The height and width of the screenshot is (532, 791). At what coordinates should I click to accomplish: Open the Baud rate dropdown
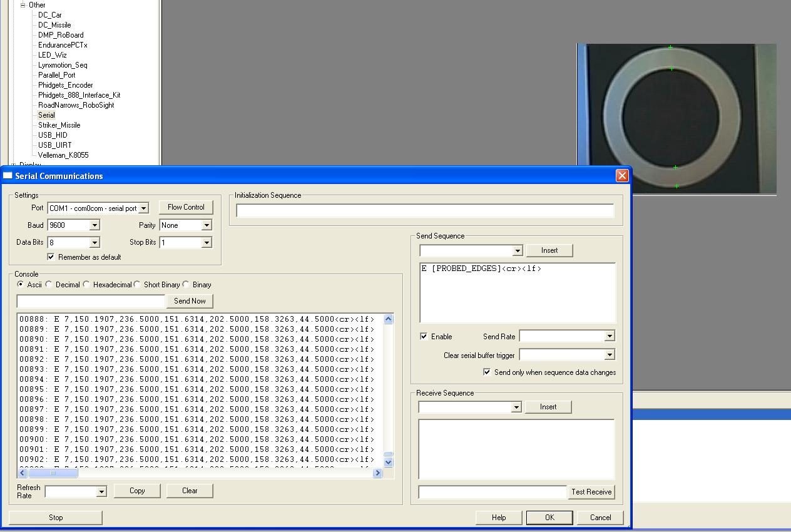94,225
